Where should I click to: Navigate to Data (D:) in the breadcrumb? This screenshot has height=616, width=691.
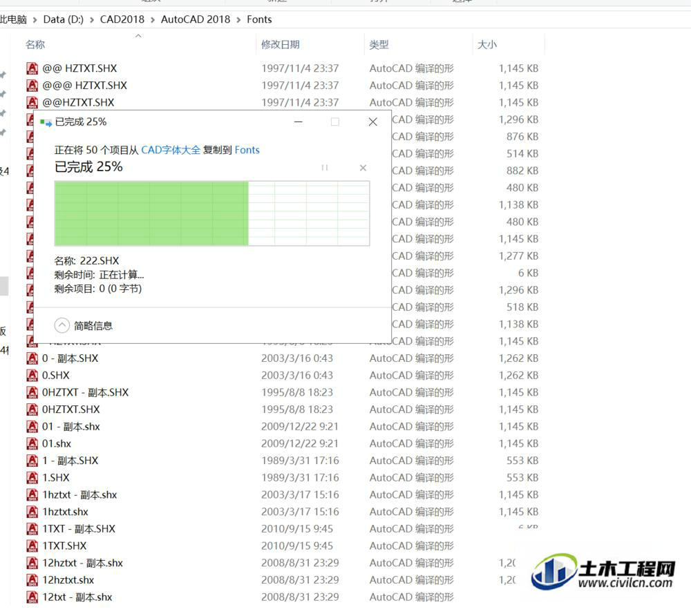pos(63,19)
